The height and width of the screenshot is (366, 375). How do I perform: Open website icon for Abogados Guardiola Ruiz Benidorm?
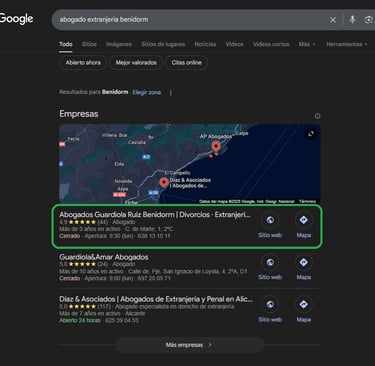coord(270,220)
